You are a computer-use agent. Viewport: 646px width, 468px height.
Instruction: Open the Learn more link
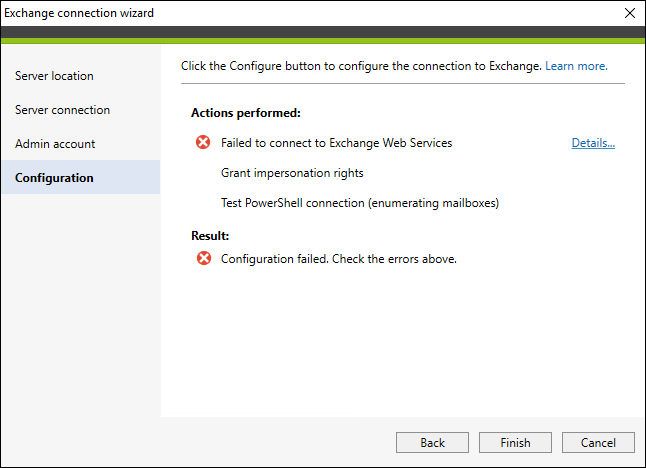coord(576,66)
